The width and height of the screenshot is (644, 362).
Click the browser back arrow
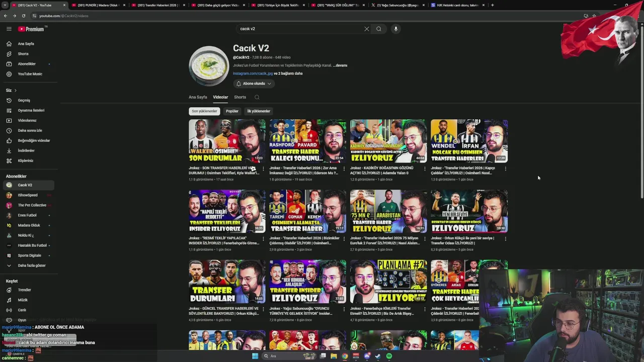tap(6, 16)
